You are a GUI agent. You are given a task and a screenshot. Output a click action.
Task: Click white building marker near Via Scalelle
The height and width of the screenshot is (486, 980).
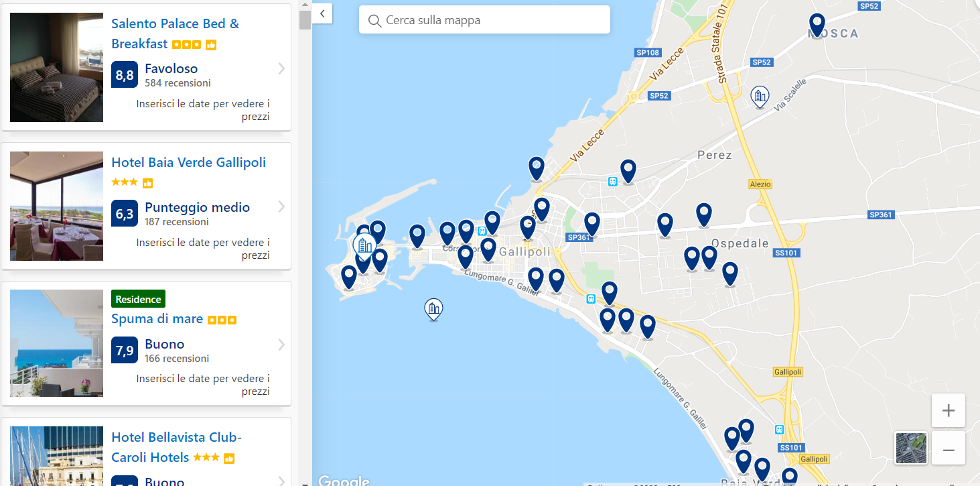click(x=760, y=97)
